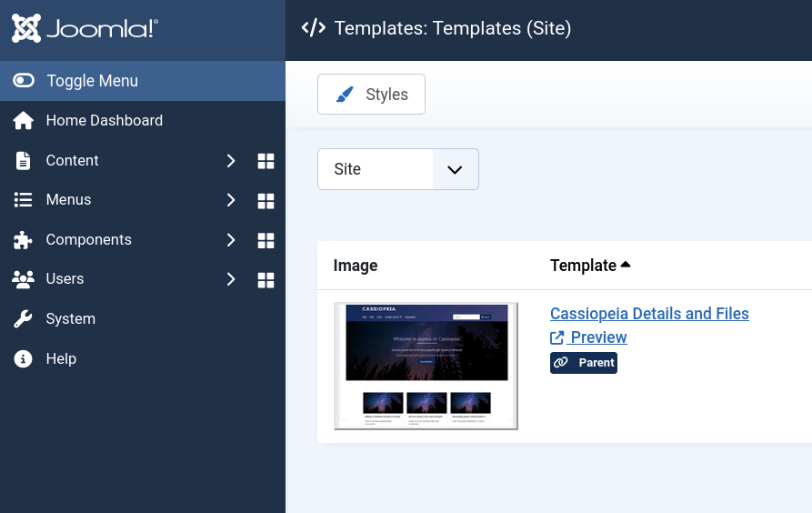812x513 pixels.
Task: Click the Help info circle icon
Action: click(23, 358)
